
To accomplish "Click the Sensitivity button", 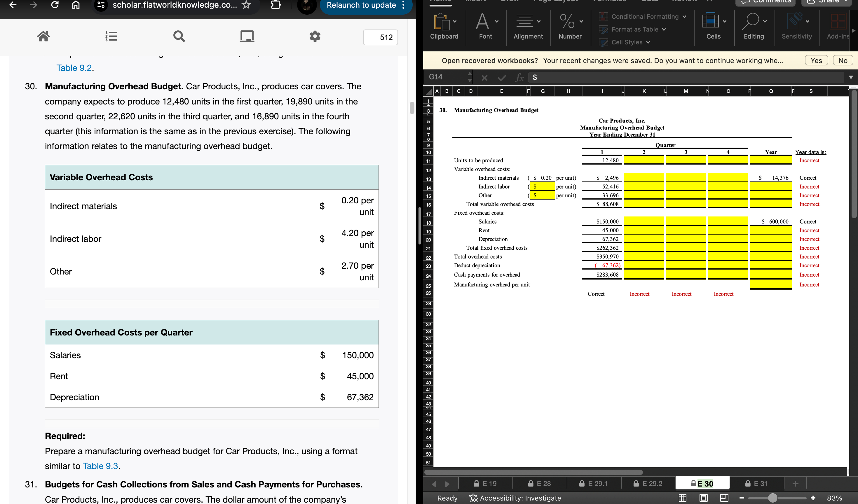I will (x=797, y=27).
